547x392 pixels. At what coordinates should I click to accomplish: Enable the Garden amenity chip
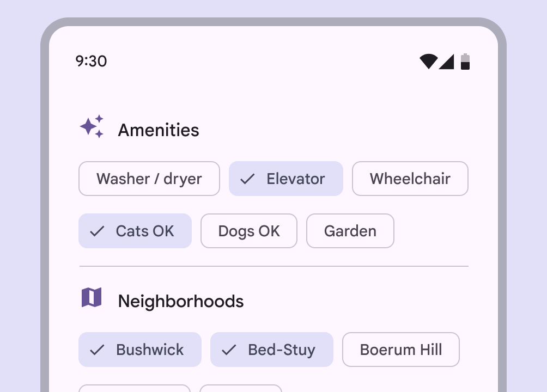pyautogui.click(x=350, y=231)
